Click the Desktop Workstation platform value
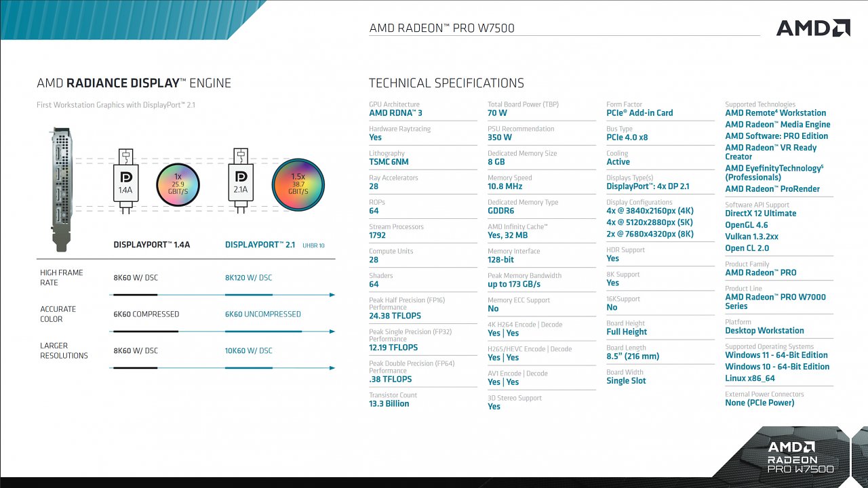This screenshot has width=868, height=488. (764, 331)
